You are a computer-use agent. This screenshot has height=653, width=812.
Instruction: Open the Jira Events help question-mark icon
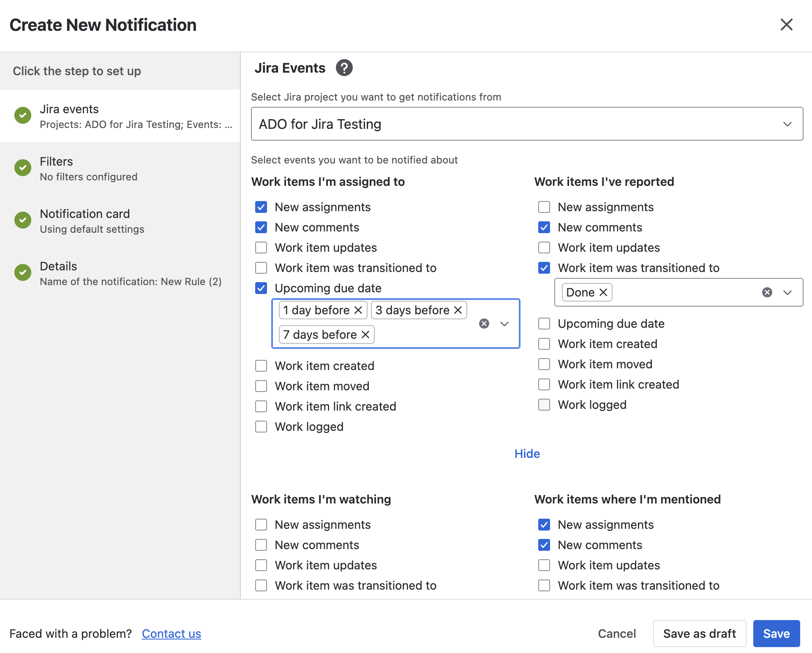click(x=344, y=68)
